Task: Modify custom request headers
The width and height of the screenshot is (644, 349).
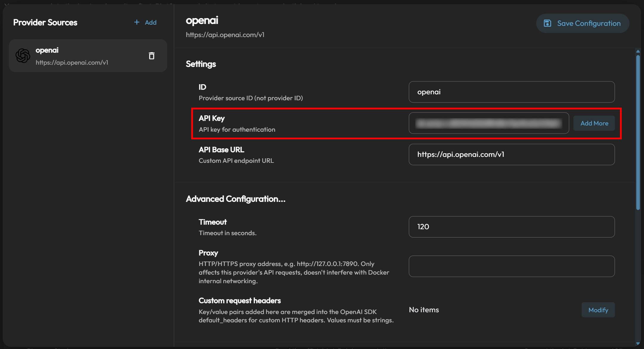Action: coord(598,310)
